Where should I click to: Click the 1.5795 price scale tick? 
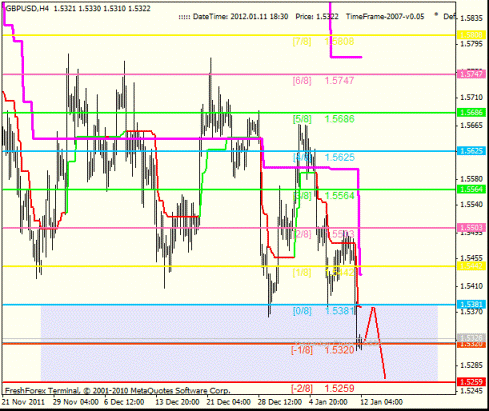pos(471,44)
